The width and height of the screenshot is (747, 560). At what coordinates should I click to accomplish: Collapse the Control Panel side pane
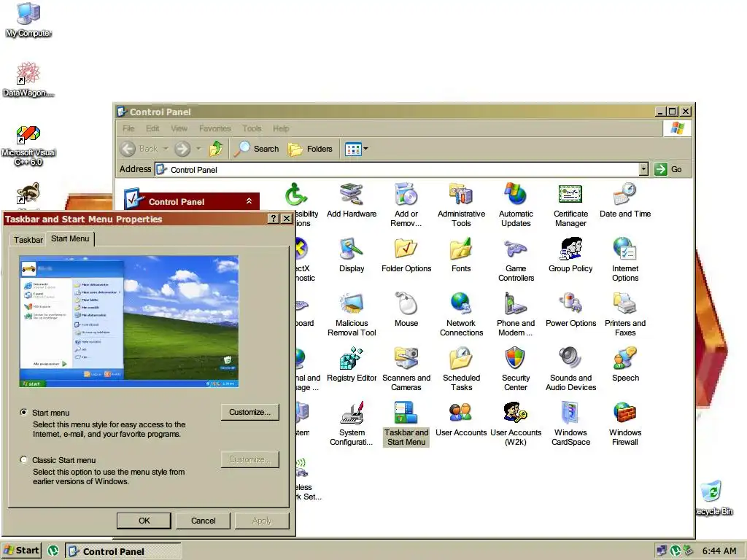tap(249, 201)
